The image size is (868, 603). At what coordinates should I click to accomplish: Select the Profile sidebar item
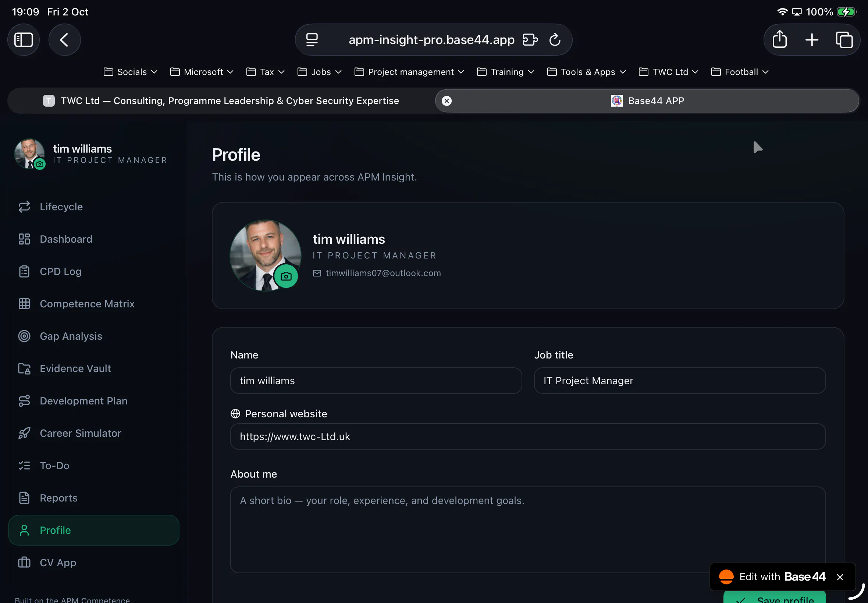point(94,530)
